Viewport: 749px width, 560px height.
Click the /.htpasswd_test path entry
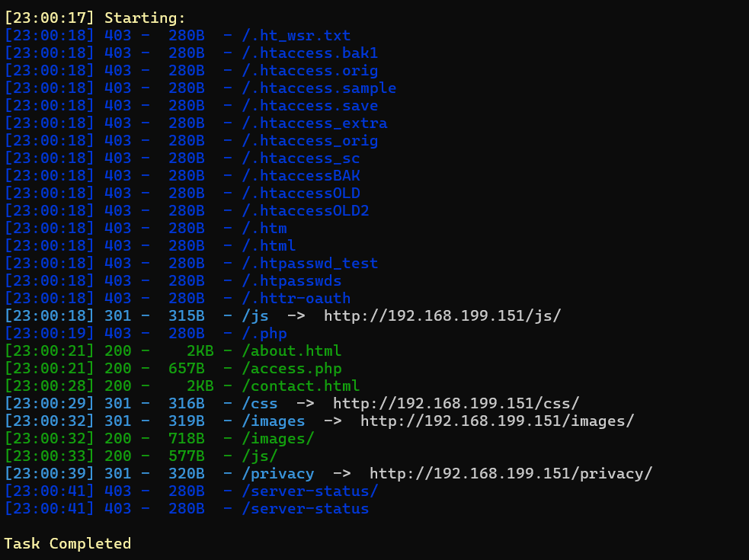tap(309, 264)
